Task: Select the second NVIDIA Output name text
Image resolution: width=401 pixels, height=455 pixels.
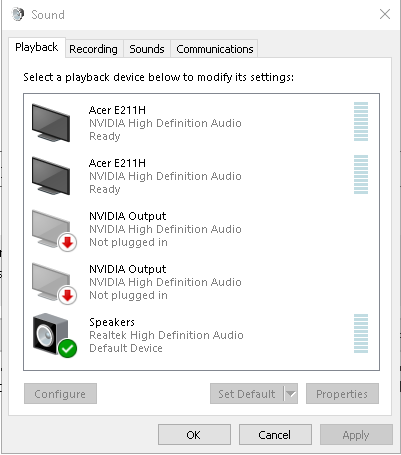Action: (128, 269)
